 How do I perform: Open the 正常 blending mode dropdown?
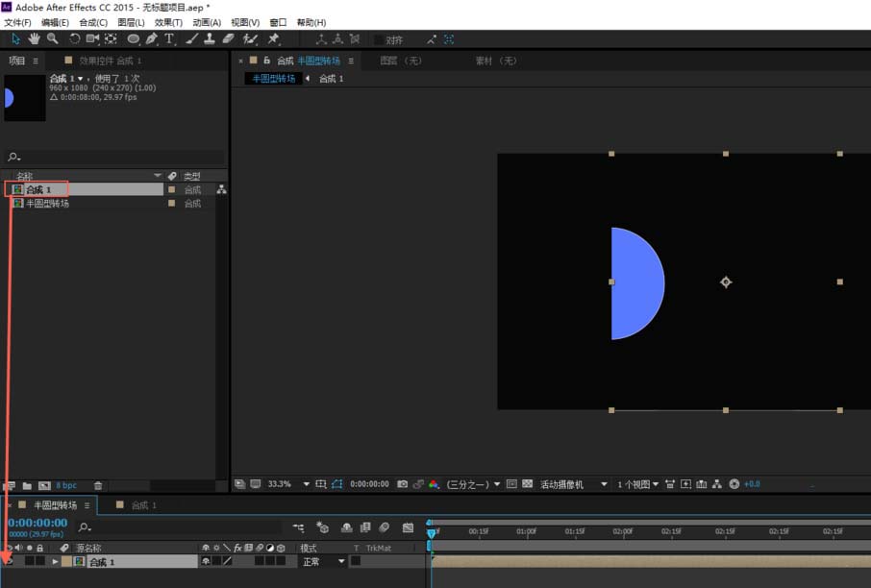tap(324, 562)
